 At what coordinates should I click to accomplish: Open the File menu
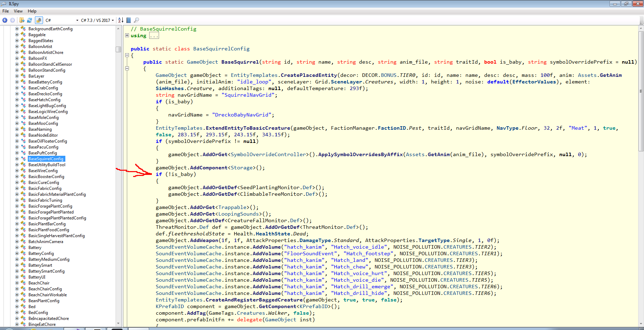[x=6, y=11]
